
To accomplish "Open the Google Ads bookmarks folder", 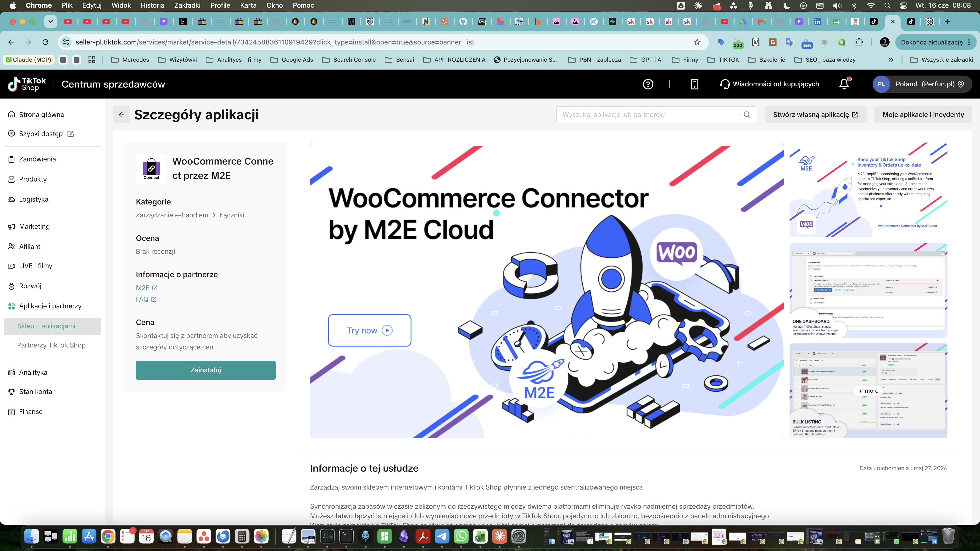I will pos(292,60).
